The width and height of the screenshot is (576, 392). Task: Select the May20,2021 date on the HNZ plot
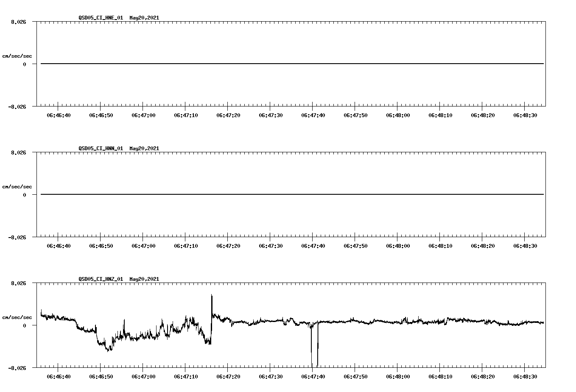click(144, 279)
